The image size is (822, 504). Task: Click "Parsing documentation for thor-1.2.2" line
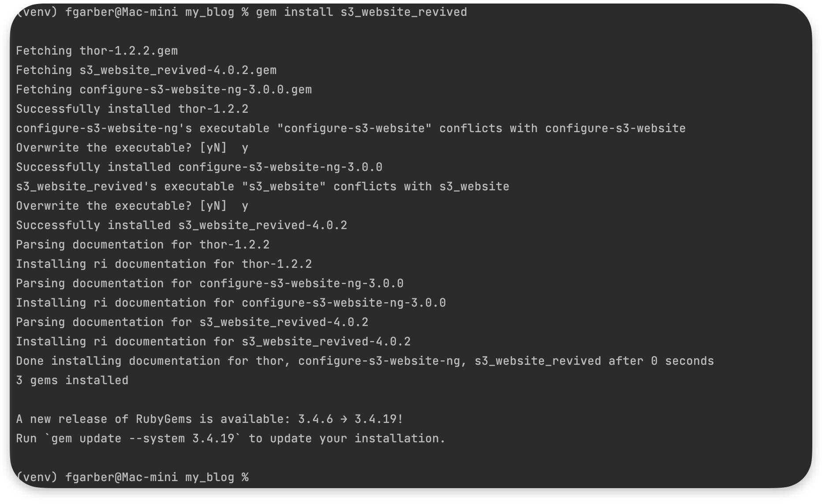tap(142, 245)
